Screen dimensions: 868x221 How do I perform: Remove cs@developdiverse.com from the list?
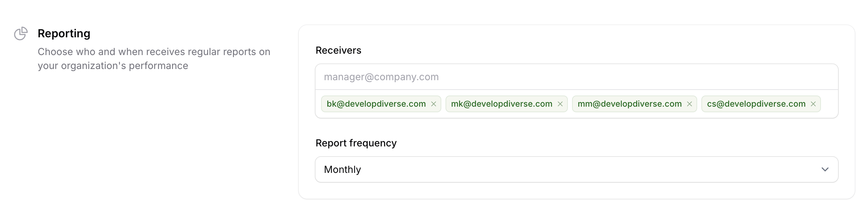813,104
